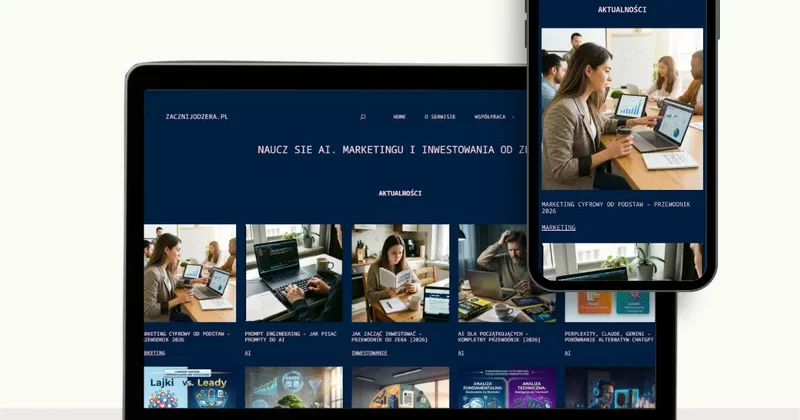Viewport: 800px width, 420px height.
Task: Select the Inwestowanie category link
Action: 369,353
